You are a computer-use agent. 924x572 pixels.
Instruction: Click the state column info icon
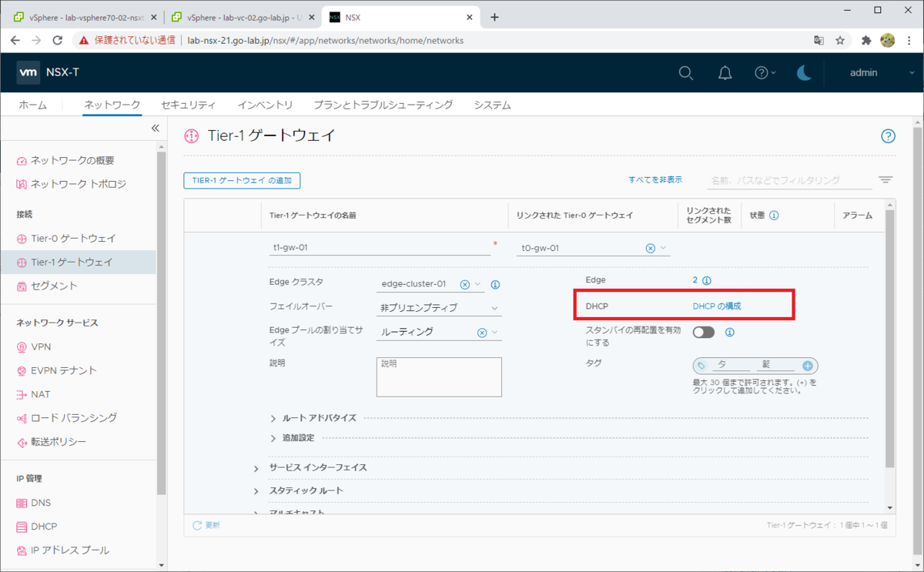(x=774, y=216)
